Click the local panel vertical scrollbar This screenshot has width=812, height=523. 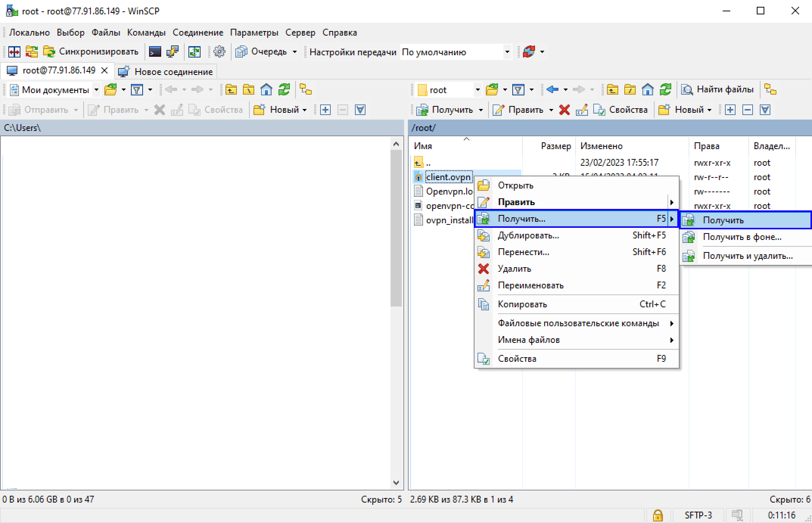(x=396, y=227)
